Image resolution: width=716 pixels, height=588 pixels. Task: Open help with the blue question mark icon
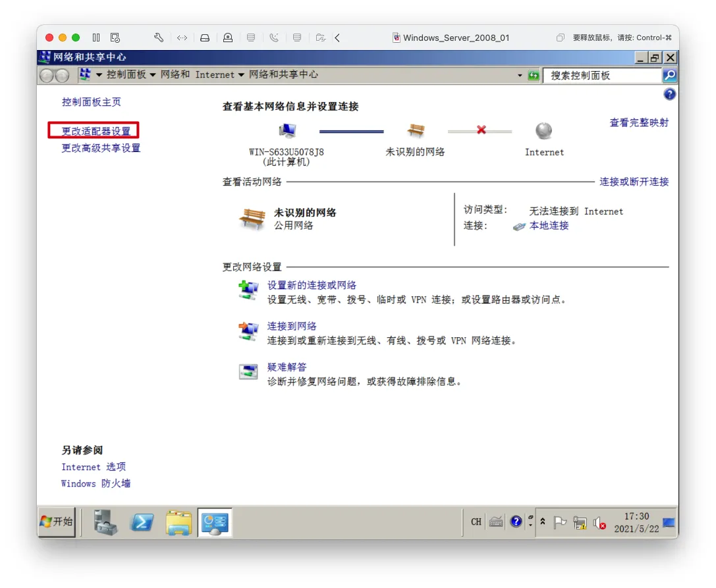(669, 95)
